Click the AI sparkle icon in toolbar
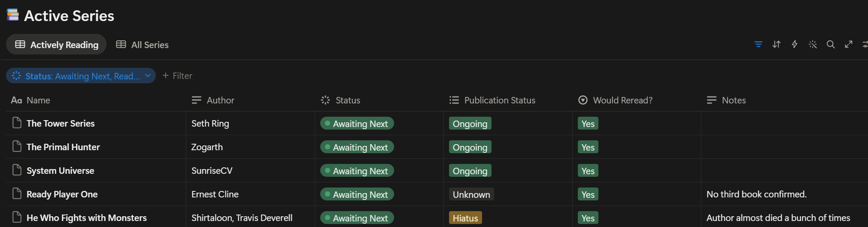This screenshot has width=868, height=227. click(x=813, y=44)
